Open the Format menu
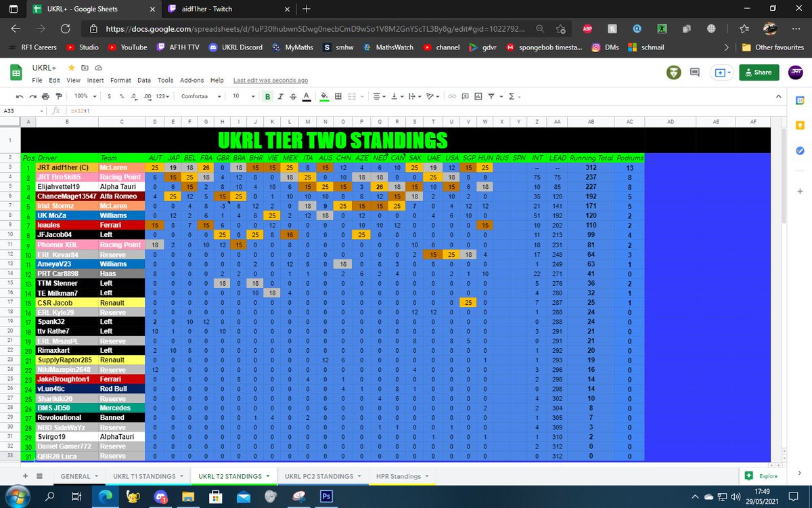Image resolution: width=812 pixels, height=508 pixels. [120, 80]
